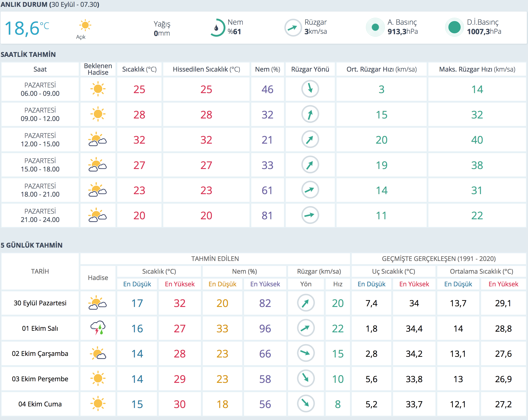Click the wind direction icon for 04 Ekim Cuma
The image size is (528, 420).
click(306, 404)
